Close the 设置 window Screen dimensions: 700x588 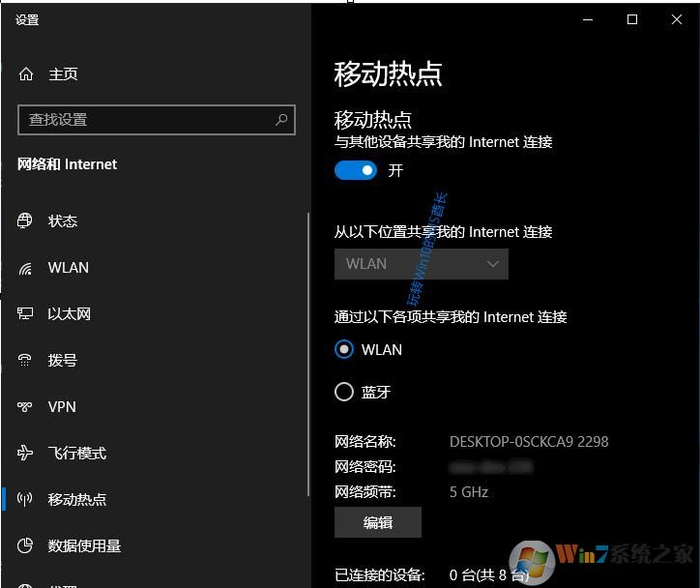677,19
